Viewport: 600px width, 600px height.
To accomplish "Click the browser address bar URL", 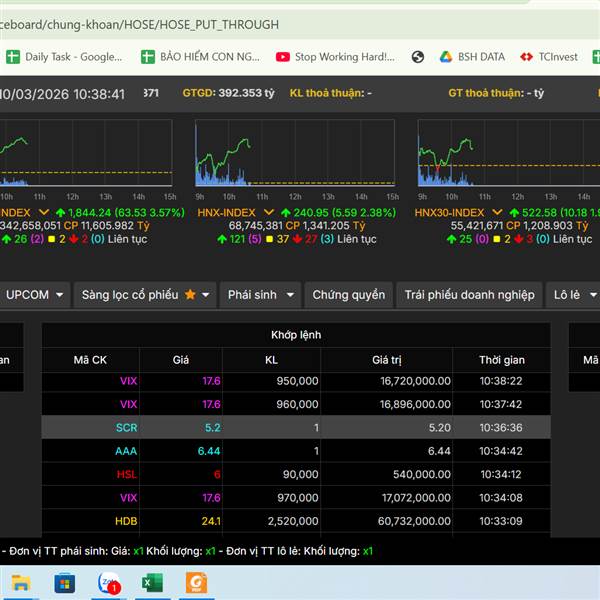I will (139, 25).
